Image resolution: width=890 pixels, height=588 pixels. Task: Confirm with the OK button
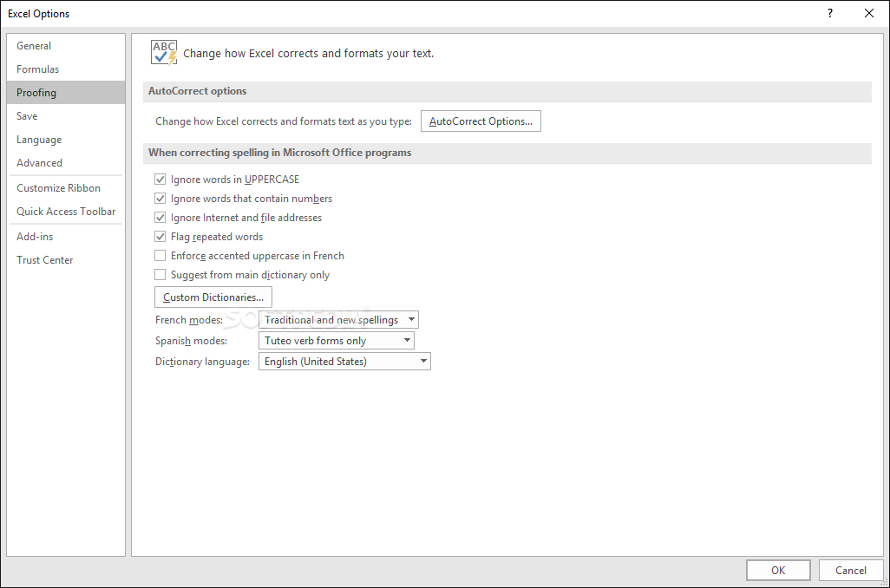tap(778, 571)
